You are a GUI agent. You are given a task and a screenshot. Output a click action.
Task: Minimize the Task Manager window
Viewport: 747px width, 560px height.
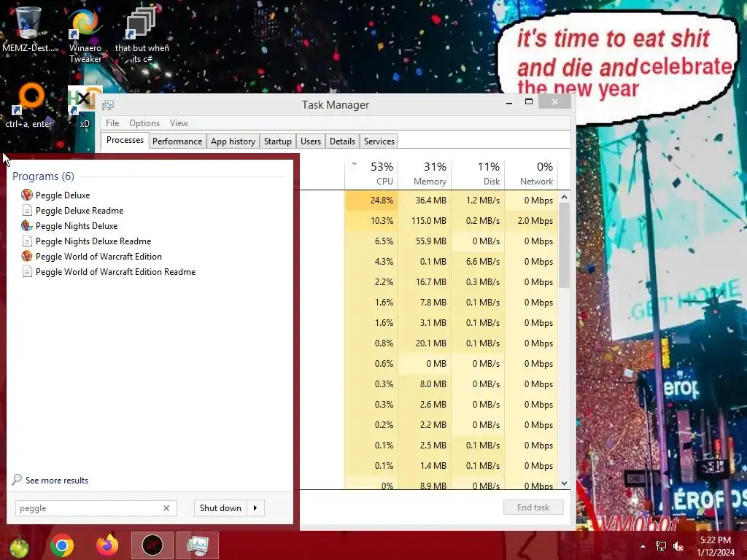coord(509,102)
